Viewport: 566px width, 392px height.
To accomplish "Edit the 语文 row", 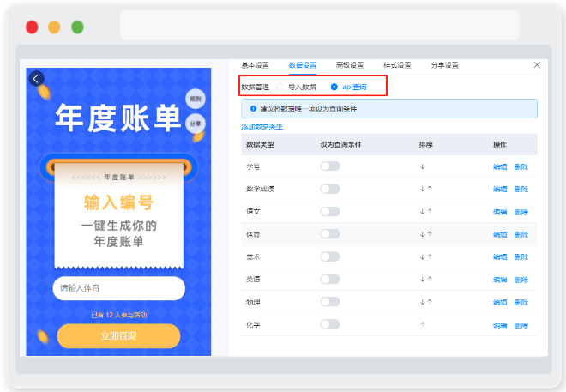I will point(500,212).
